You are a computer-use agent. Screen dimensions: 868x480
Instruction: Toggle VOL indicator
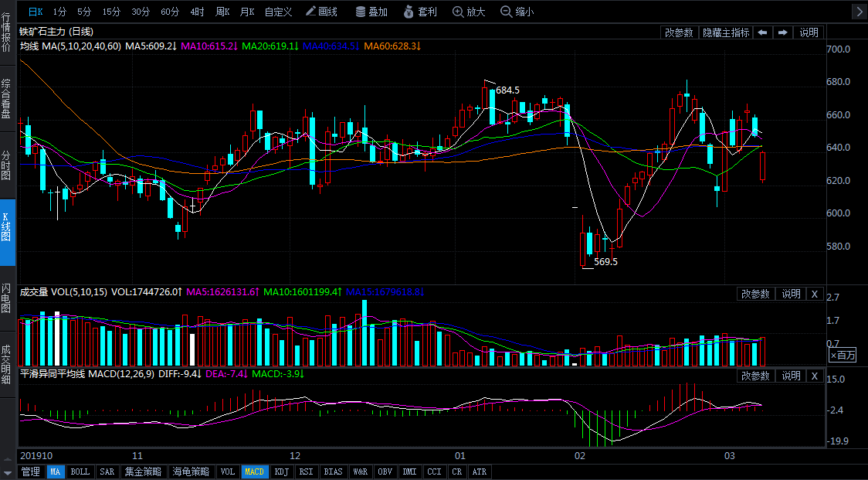pyautogui.click(x=228, y=471)
